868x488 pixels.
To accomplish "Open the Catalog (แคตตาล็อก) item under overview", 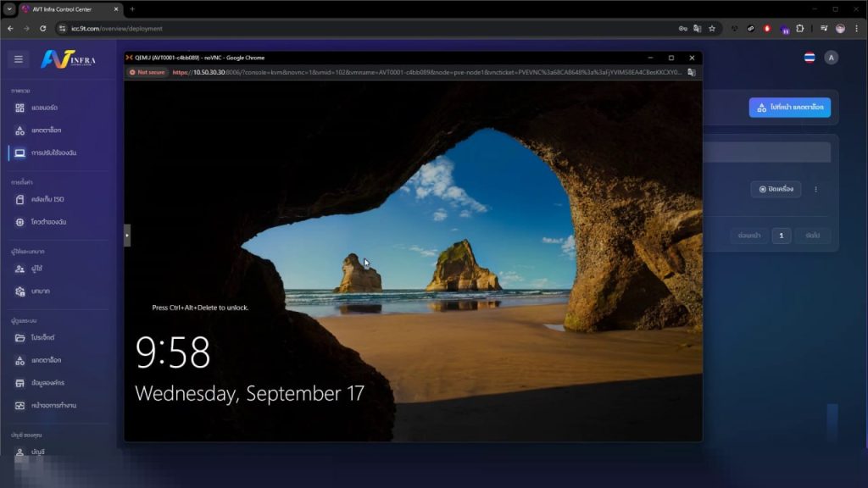I will click(x=45, y=130).
